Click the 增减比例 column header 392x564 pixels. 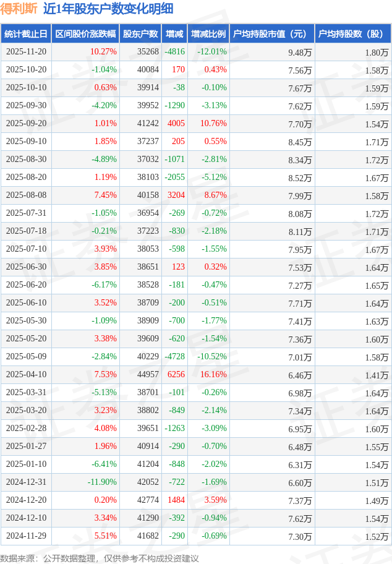[208, 34]
